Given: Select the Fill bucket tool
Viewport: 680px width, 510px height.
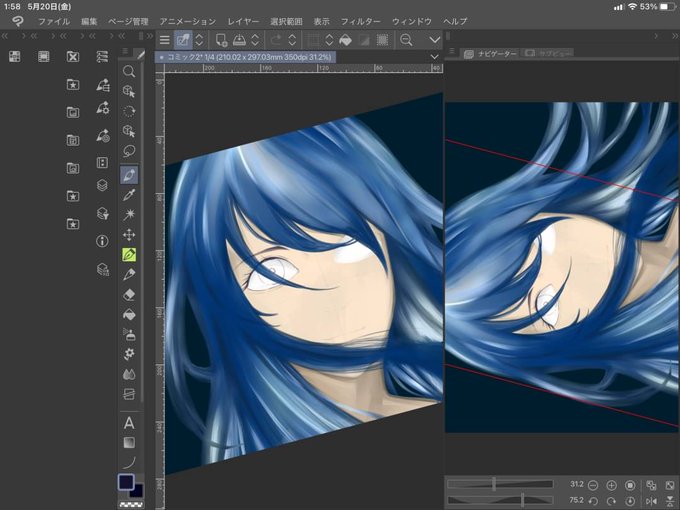Looking at the screenshot, I should pyautogui.click(x=129, y=314).
